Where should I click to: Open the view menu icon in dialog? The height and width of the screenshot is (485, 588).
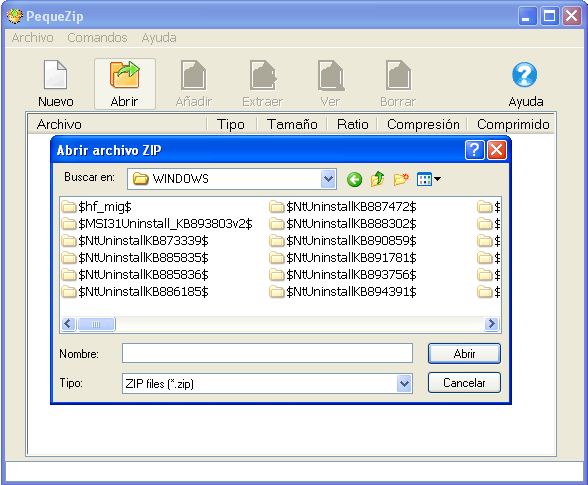[x=429, y=179]
